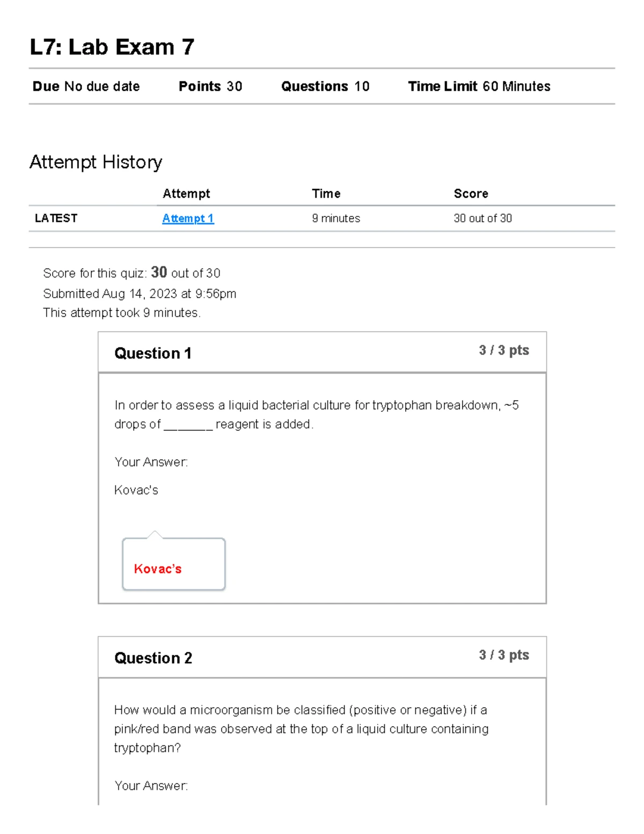
Task: Click the tryptophan breakdown question text
Action: (316, 415)
